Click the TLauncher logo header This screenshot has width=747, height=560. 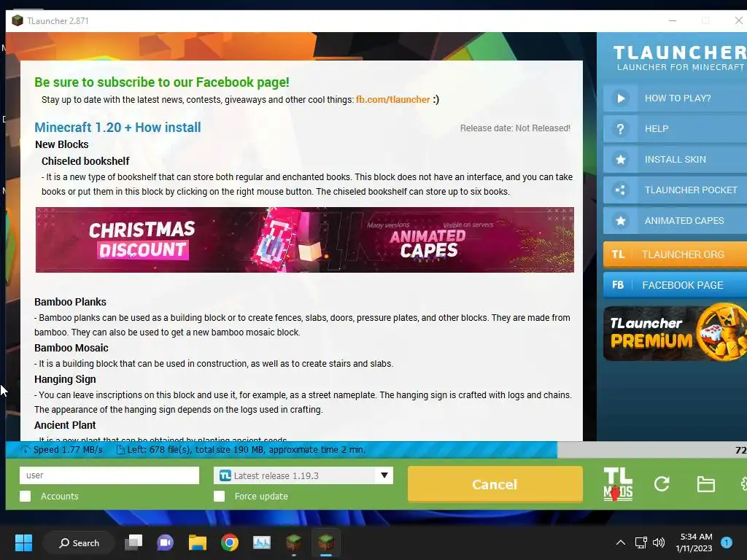[x=680, y=58]
